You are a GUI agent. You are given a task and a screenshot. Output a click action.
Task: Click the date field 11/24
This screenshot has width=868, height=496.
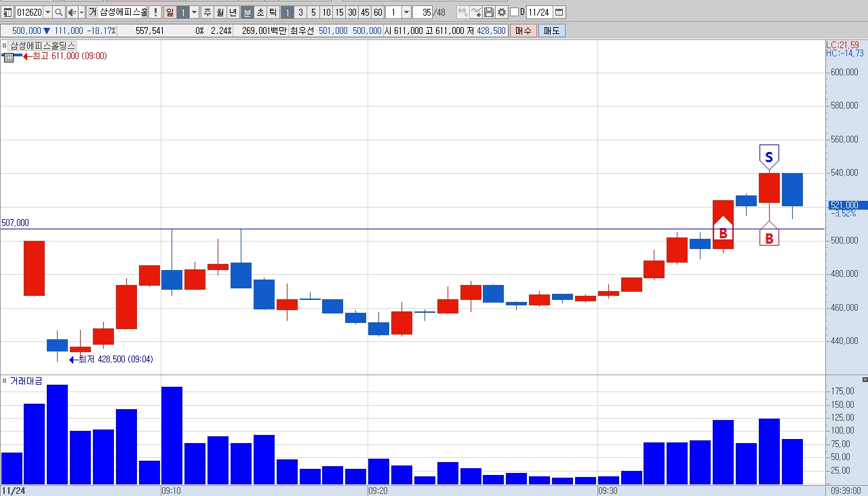pyautogui.click(x=539, y=12)
